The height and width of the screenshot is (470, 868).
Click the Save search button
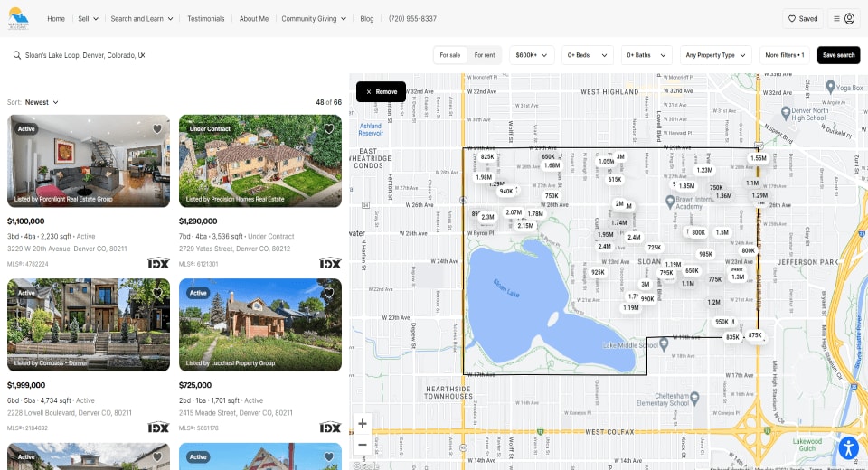[839, 55]
